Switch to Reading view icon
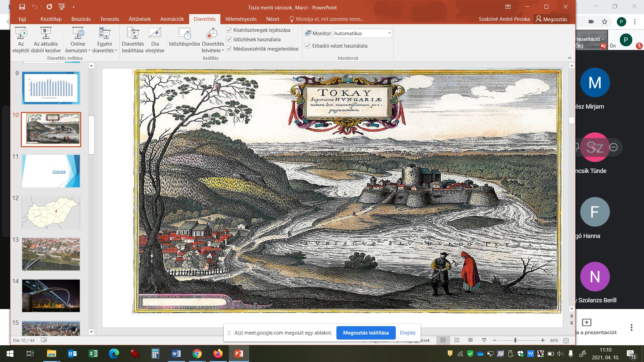Screen dimensions: 644x362 point(470,340)
